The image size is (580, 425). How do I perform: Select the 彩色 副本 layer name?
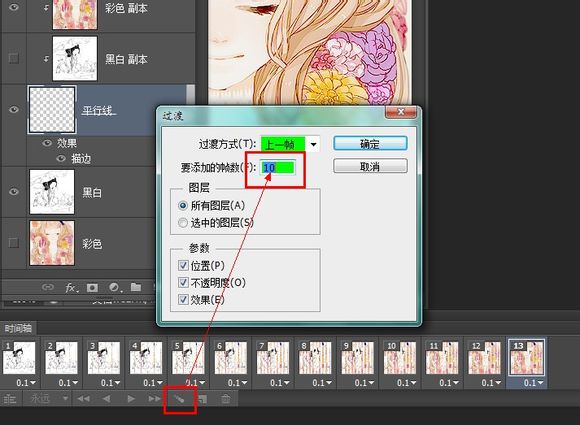127,8
